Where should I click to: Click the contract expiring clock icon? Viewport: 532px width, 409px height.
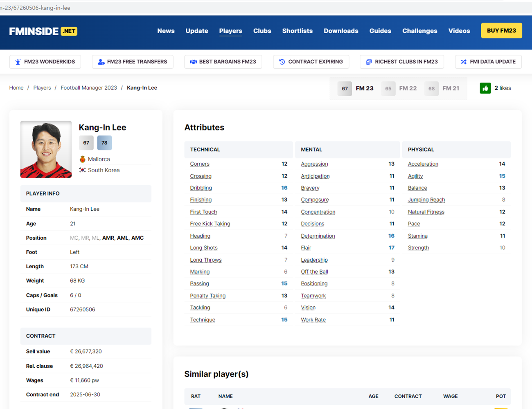282,62
